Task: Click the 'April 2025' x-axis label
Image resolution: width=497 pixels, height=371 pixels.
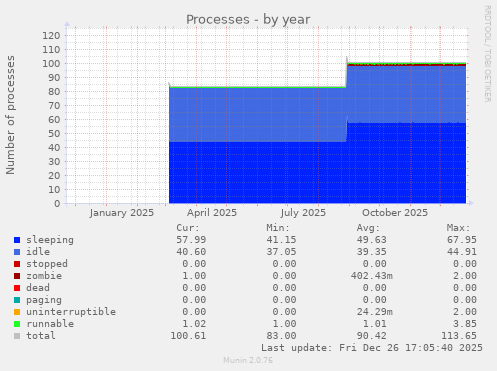Action: point(212,213)
